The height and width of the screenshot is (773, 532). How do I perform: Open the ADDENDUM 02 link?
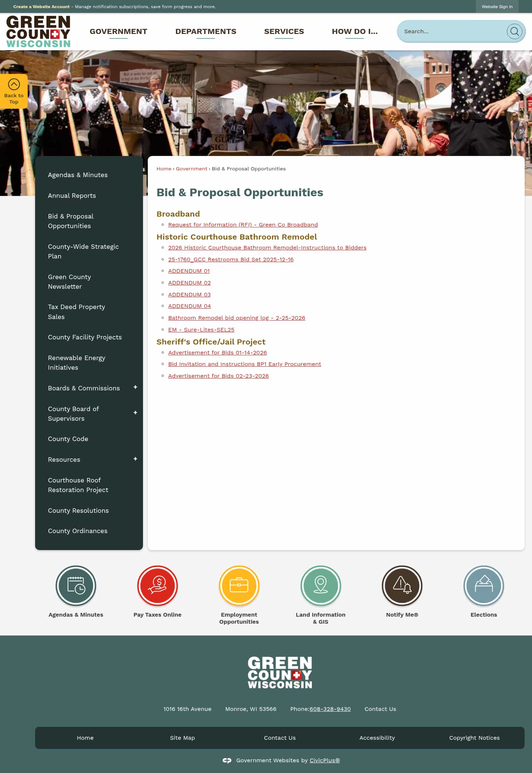click(x=190, y=283)
